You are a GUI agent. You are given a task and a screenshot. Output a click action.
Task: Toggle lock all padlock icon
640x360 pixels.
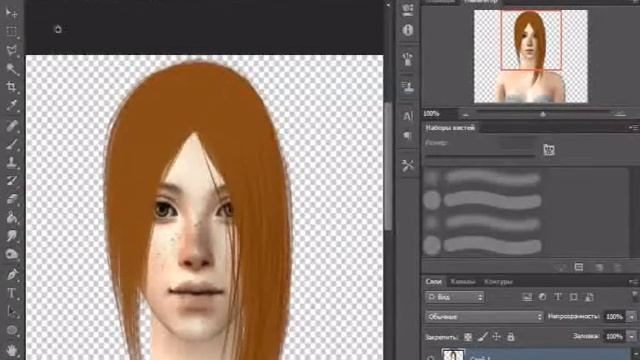point(511,337)
